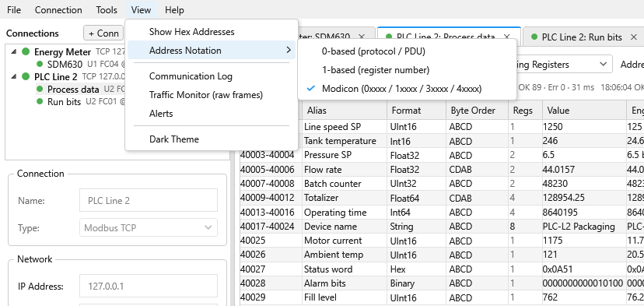This screenshot has width=644, height=306.
Task: Collapse the PLC Line 2 tree node
Action: 14,76
